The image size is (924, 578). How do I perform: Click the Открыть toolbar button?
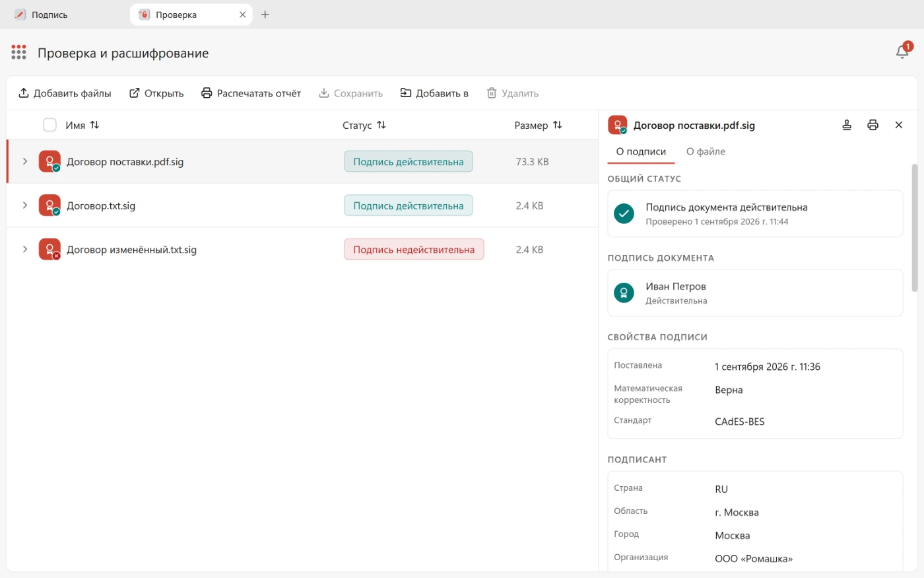pyautogui.click(x=156, y=93)
